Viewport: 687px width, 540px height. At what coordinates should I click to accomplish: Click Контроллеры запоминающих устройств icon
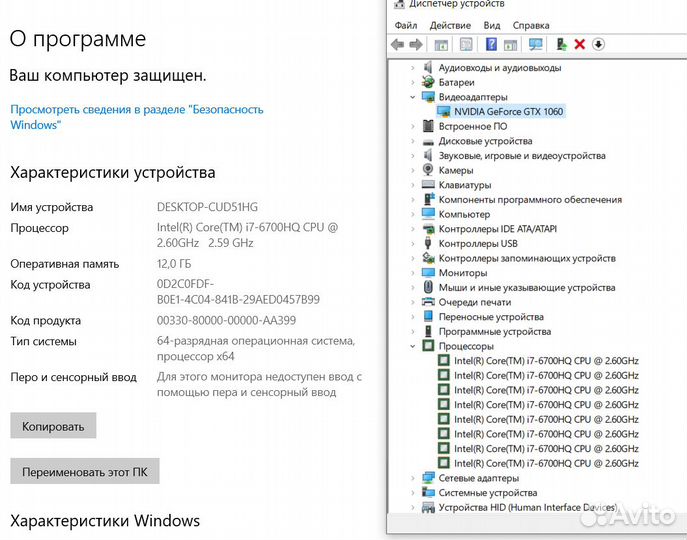pyautogui.click(x=428, y=258)
